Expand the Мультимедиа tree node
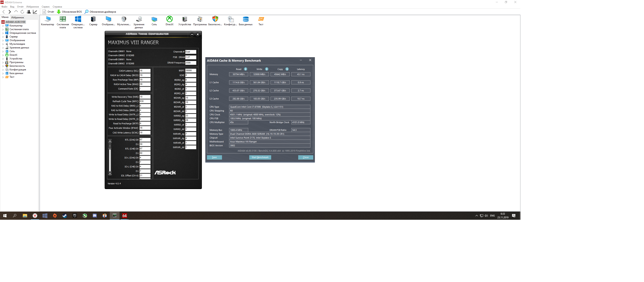The image size is (644, 282). tap(3, 44)
